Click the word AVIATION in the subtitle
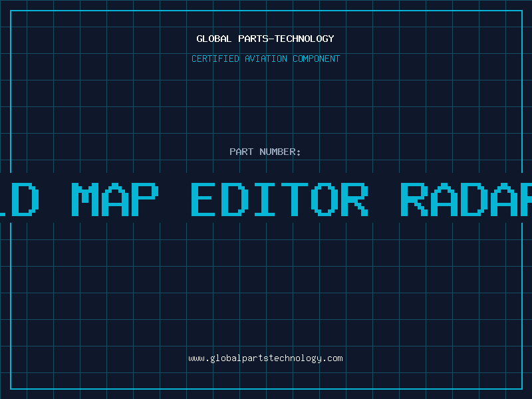The width and height of the screenshot is (532, 399). pos(267,59)
